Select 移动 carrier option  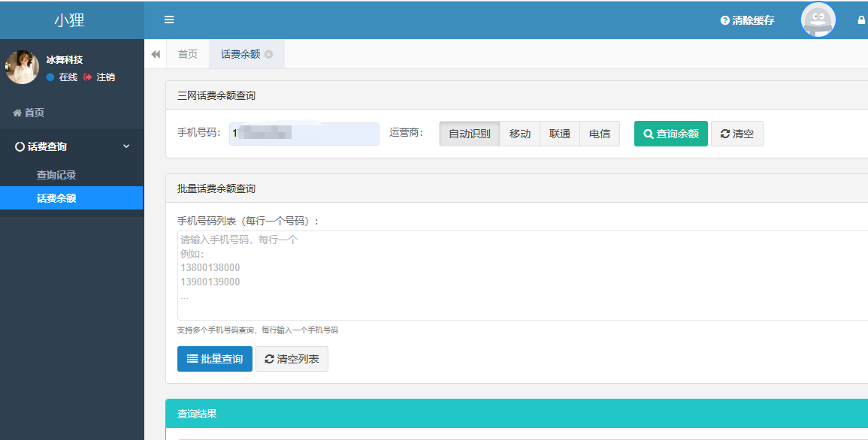[x=519, y=134]
